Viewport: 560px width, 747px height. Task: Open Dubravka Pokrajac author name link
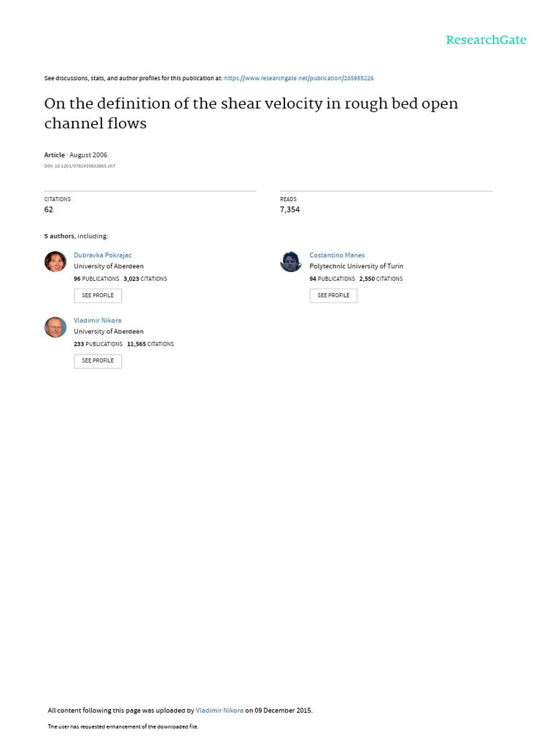pos(102,255)
